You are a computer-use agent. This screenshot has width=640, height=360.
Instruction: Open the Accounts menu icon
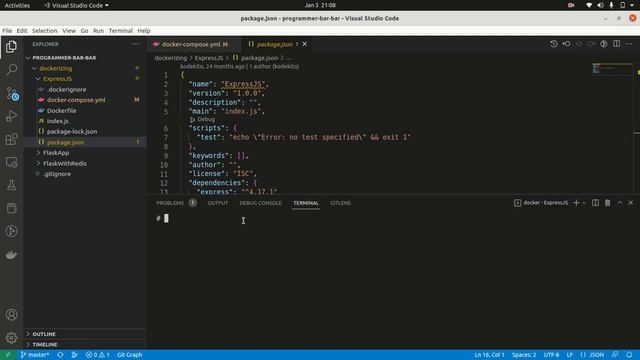(11, 315)
